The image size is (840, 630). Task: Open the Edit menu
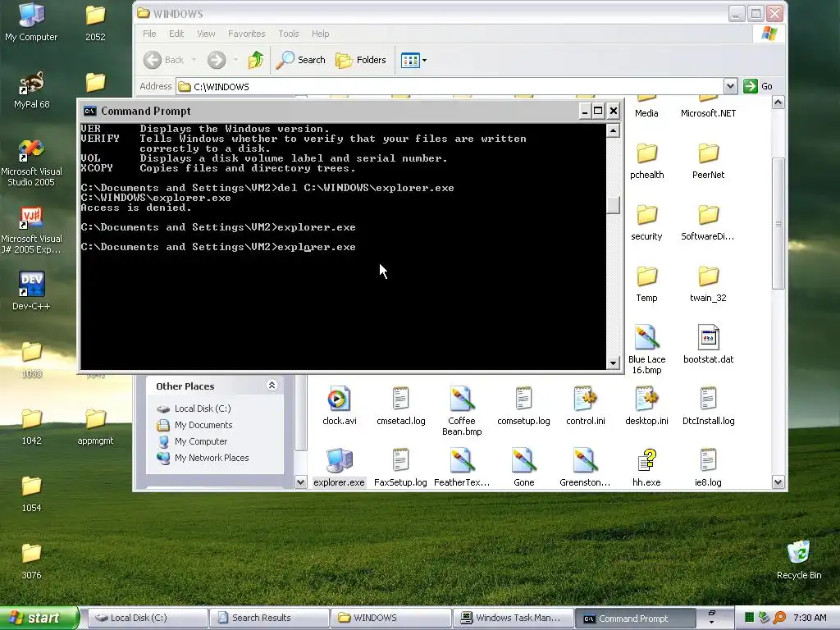[176, 34]
